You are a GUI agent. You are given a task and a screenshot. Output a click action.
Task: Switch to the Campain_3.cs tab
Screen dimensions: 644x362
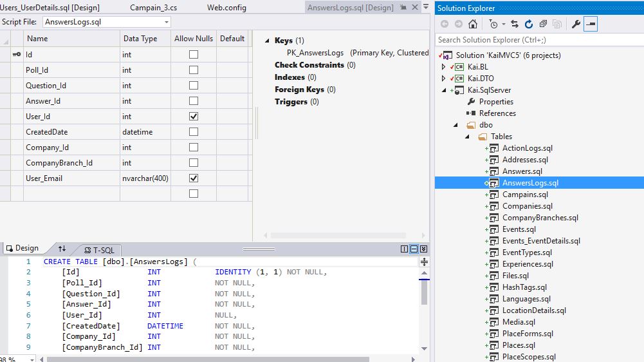point(154,8)
